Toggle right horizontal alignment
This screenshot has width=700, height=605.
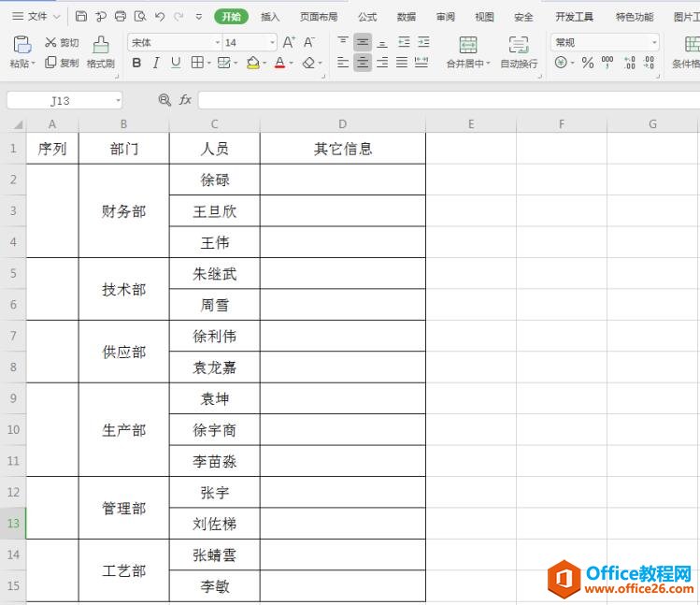coord(382,62)
